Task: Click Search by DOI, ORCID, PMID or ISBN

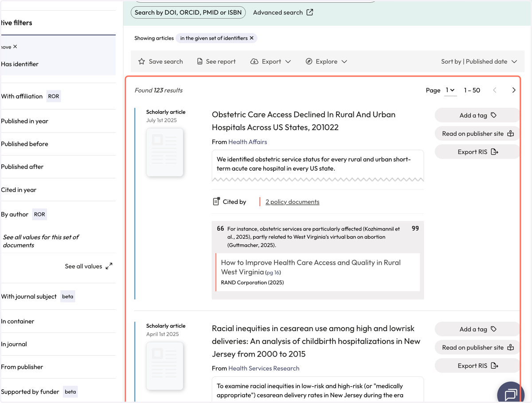Action: point(188,12)
